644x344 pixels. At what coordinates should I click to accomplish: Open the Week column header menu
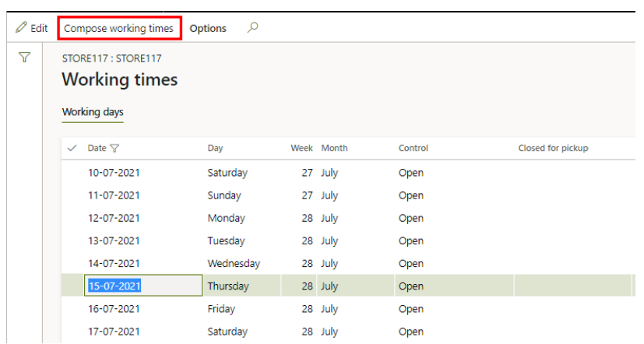pos(301,149)
